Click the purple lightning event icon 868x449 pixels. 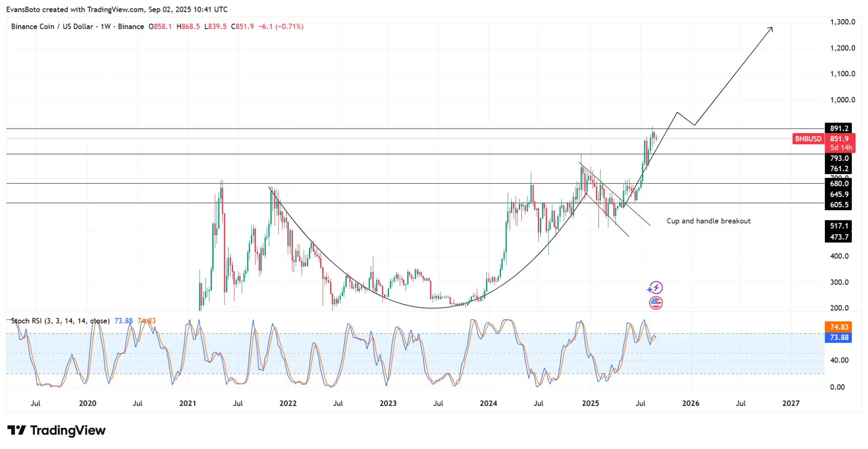pos(656,288)
